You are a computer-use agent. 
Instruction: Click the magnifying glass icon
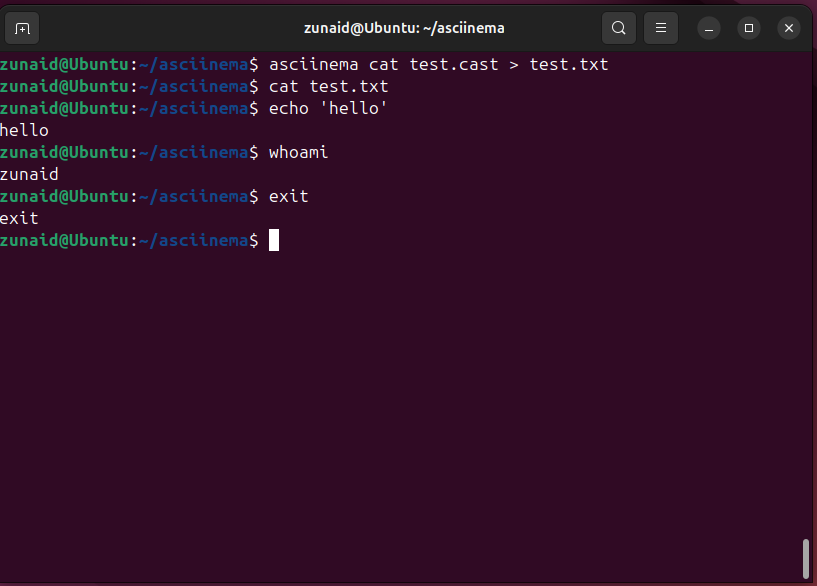tap(618, 28)
